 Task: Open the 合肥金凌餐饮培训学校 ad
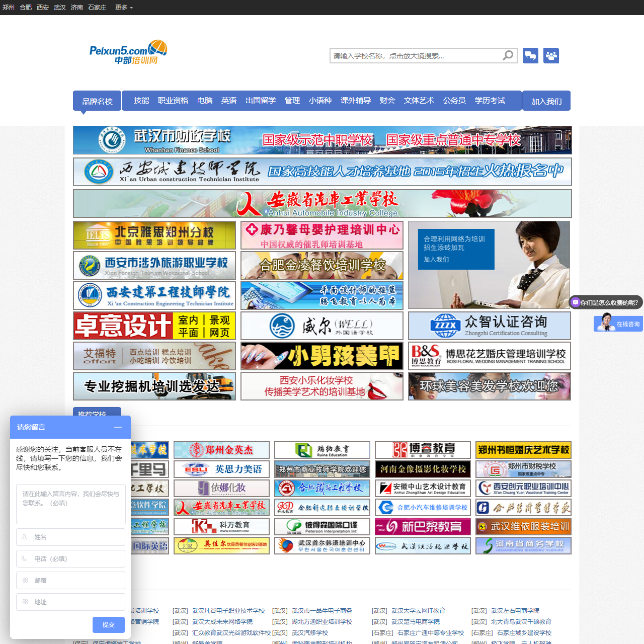(x=322, y=265)
